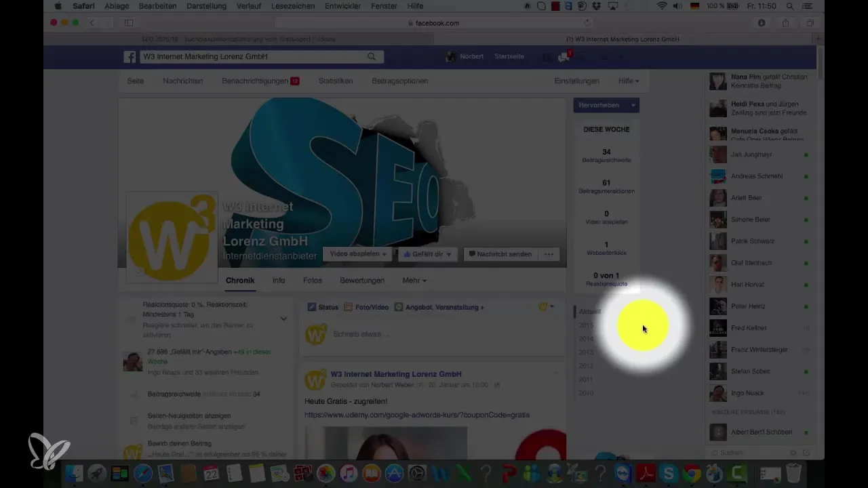Screen dimensions: 868x488
Task: Open iTunes from the Dock
Action: pyautogui.click(x=349, y=472)
